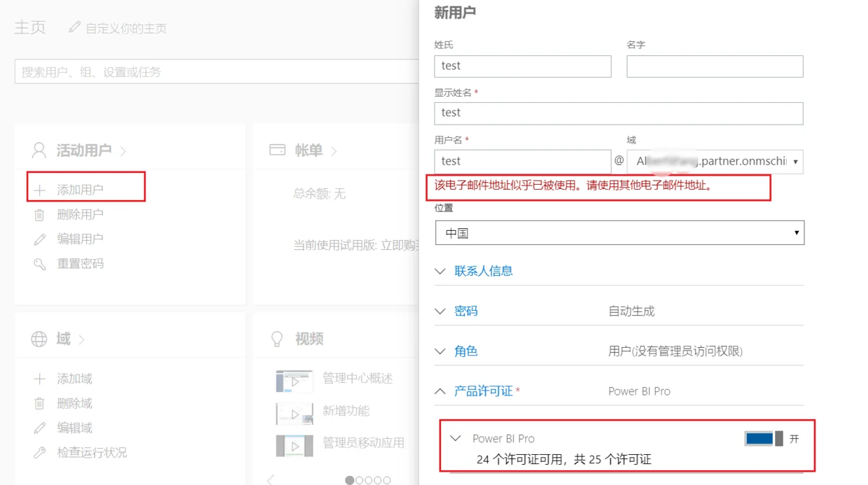Expand the Power BI Pro license details chevron
This screenshot has height=485, width=868.
click(456, 438)
